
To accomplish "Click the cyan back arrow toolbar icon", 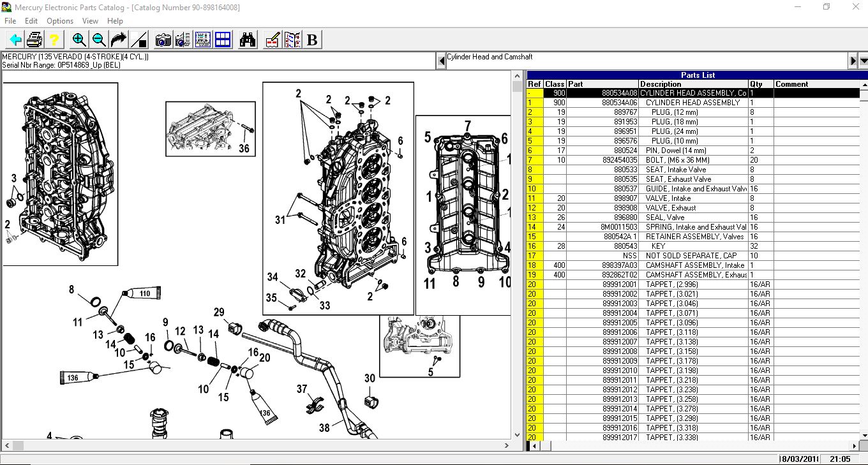I will pos(15,40).
